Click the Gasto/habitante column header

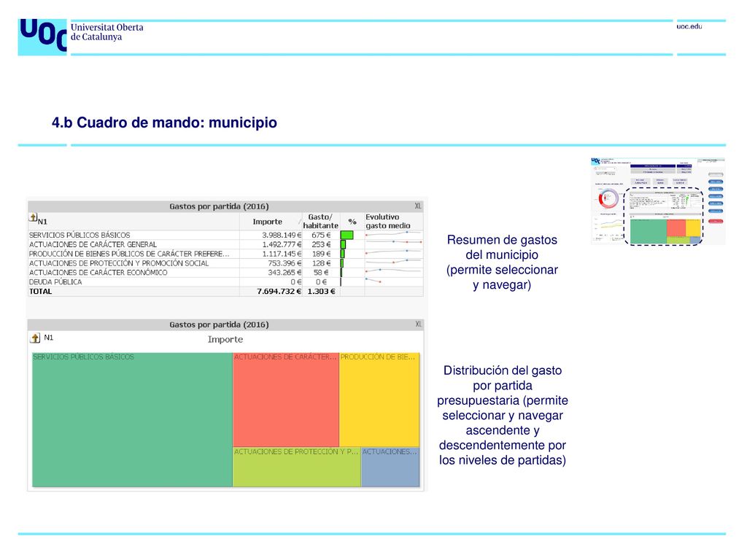[x=321, y=222]
